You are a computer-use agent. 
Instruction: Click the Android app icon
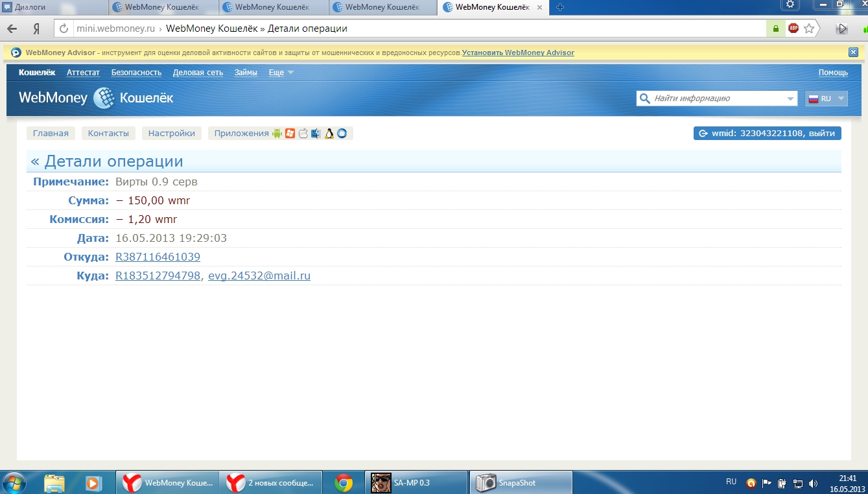coord(277,134)
